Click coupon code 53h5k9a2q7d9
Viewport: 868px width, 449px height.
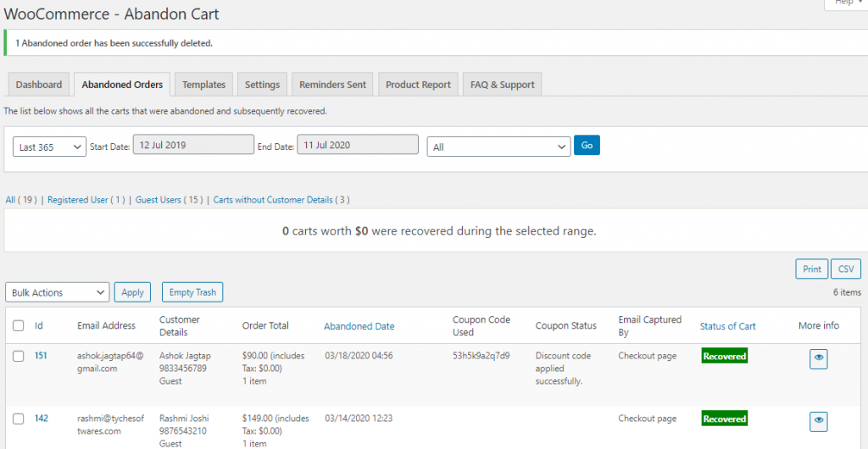(x=481, y=356)
